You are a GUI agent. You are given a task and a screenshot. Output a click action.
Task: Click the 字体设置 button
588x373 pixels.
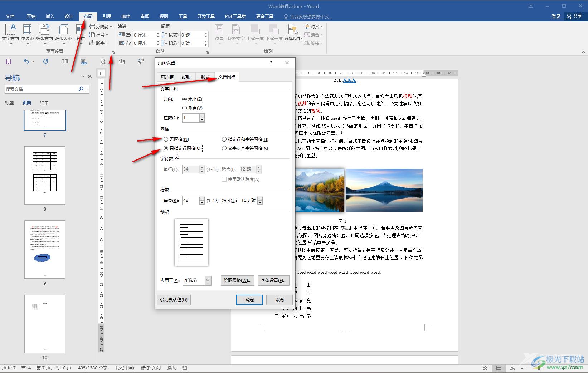click(x=273, y=281)
